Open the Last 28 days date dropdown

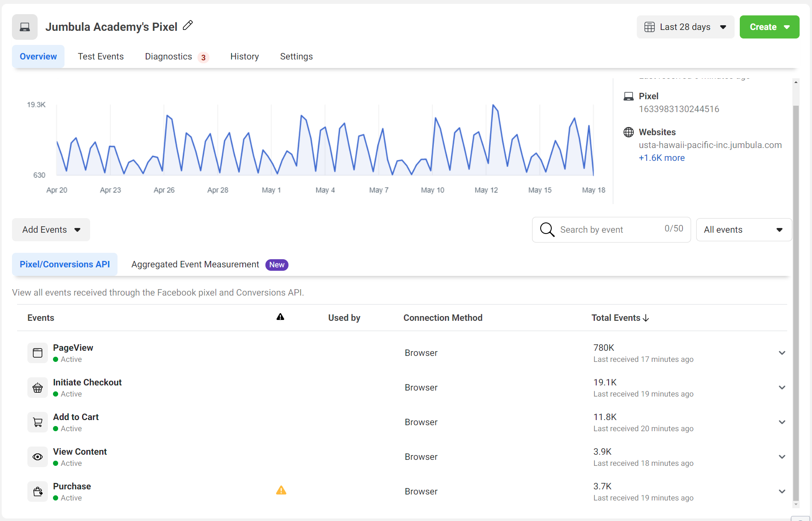[685, 27]
